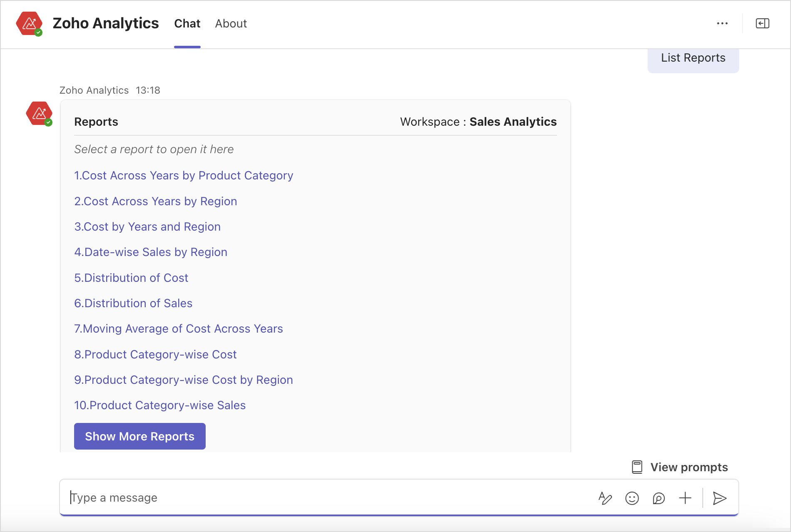Open Product Category-wise Cost by Region

coord(184,380)
